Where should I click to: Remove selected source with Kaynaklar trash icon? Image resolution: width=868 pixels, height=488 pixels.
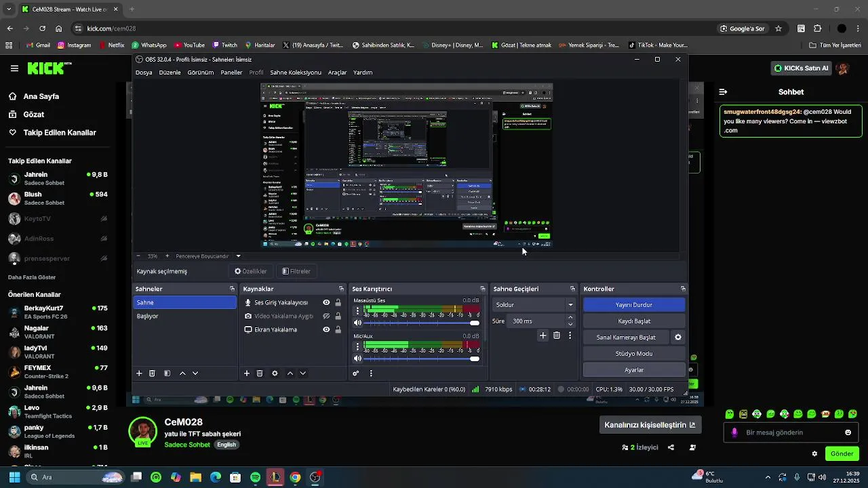click(x=260, y=373)
